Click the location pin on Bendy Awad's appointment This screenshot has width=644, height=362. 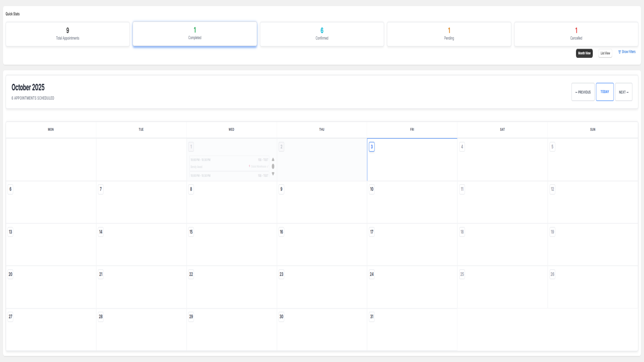(x=250, y=166)
